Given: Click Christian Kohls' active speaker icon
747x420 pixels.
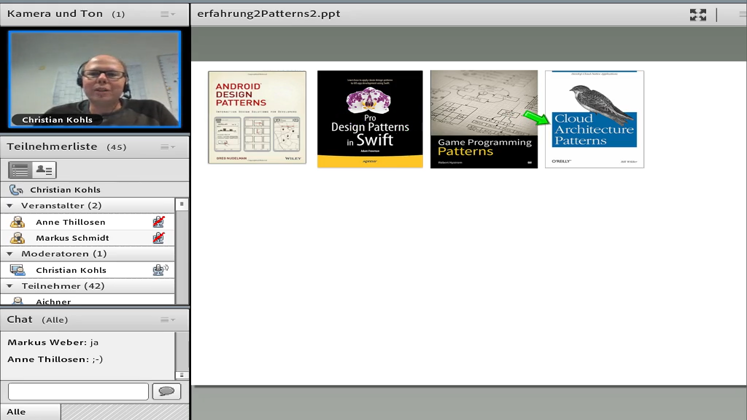Looking at the screenshot, I should [x=159, y=270].
